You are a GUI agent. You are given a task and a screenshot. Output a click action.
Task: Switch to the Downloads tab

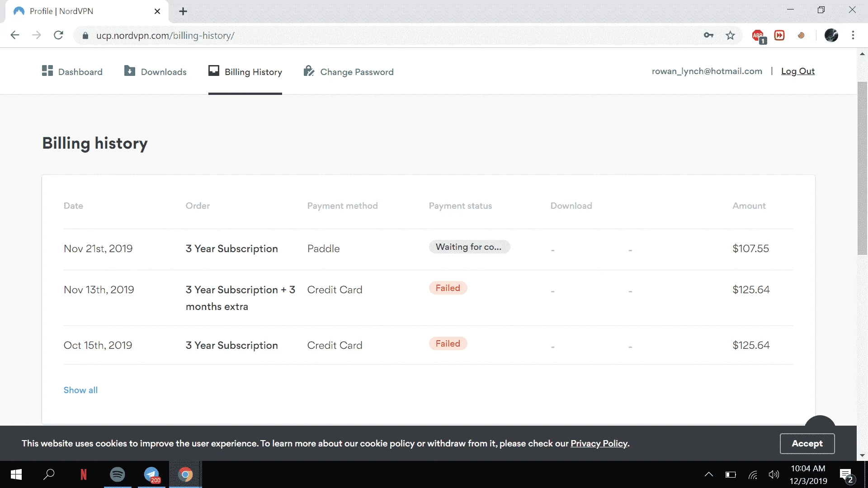click(x=155, y=71)
